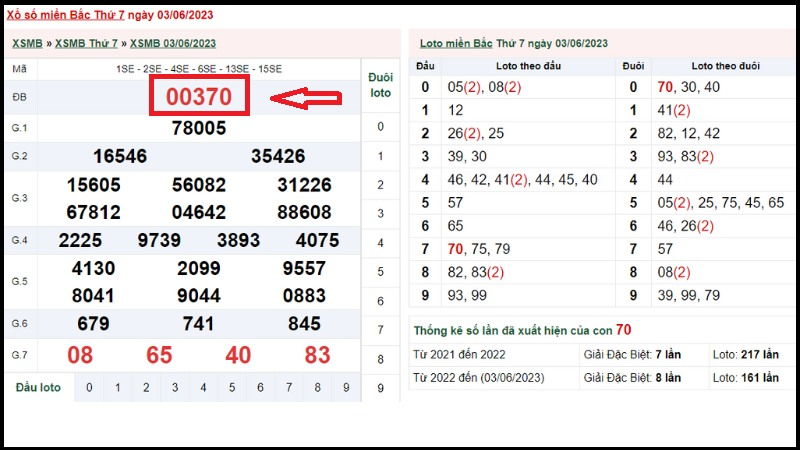
Task: Click G.7 red number 08
Action: tap(80, 355)
